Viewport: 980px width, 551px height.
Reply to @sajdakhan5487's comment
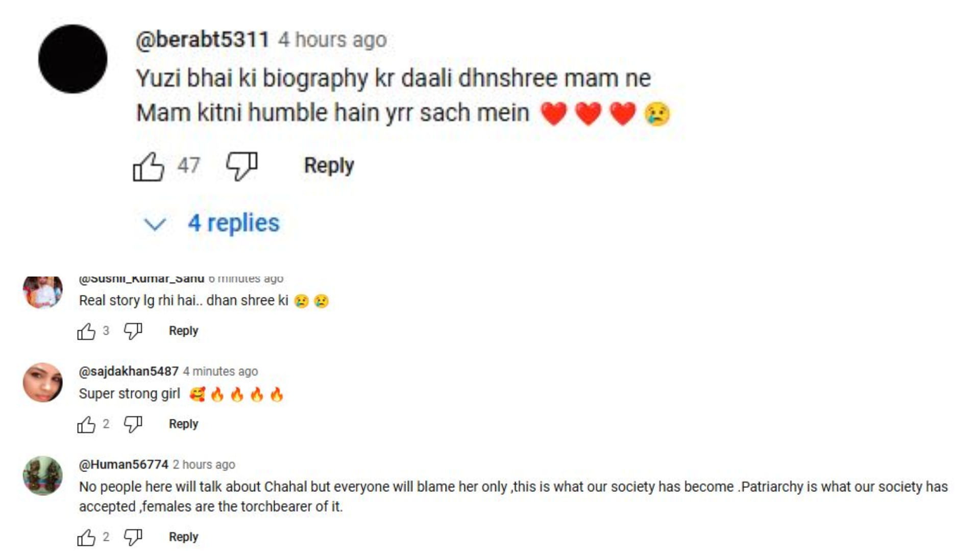point(183,424)
